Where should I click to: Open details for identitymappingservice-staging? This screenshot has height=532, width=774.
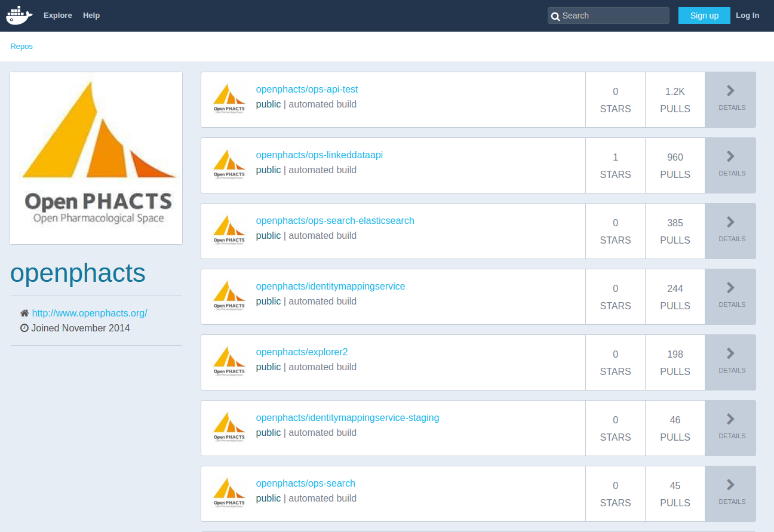pos(730,428)
